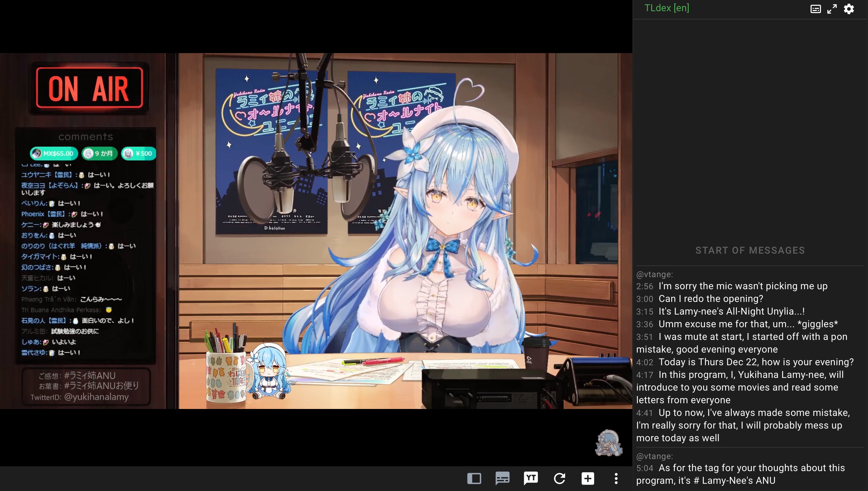Jump to timestamp 4:17

(644, 375)
